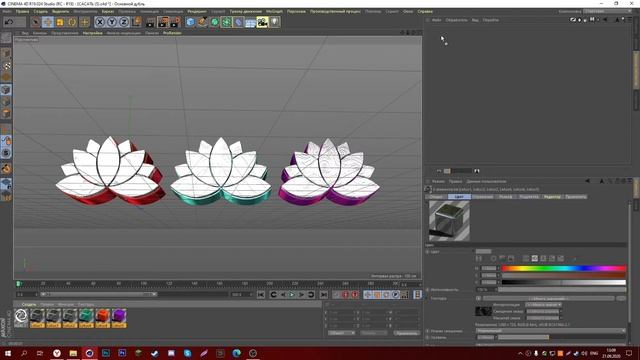Toggle Y axis lock

point(112,22)
